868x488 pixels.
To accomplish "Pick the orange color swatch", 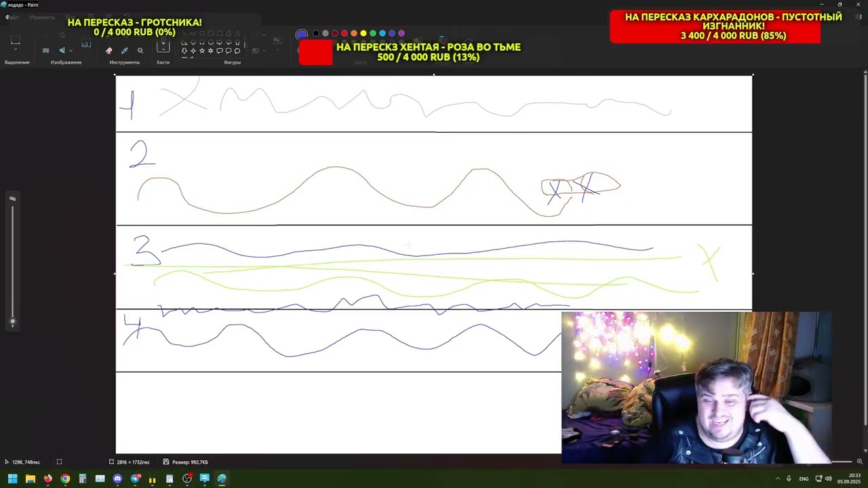I will point(354,33).
